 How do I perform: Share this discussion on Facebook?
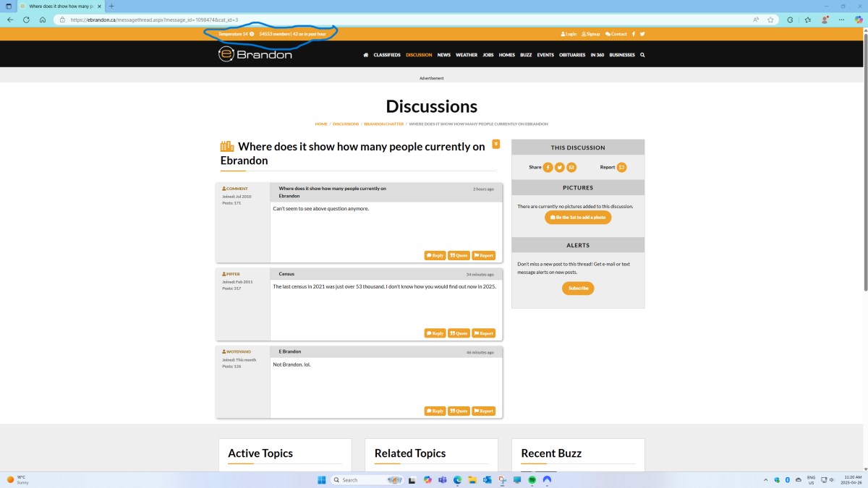point(548,167)
